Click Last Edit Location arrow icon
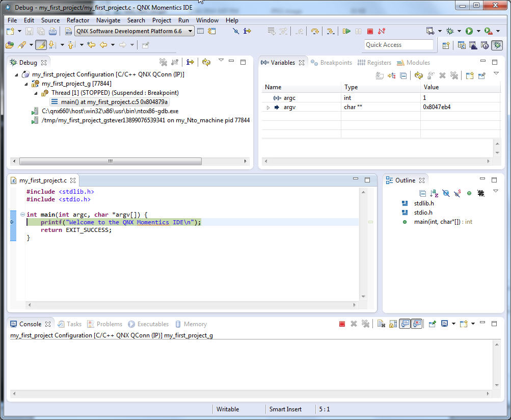Viewport: 511px width, 420px height. pos(91,45)
